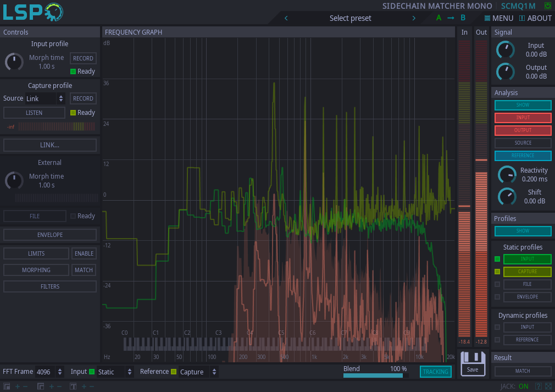This screenshot has width=555, height=392.
Task: Open the MENU
Action: pyautogui.click(x=498, y=18)
